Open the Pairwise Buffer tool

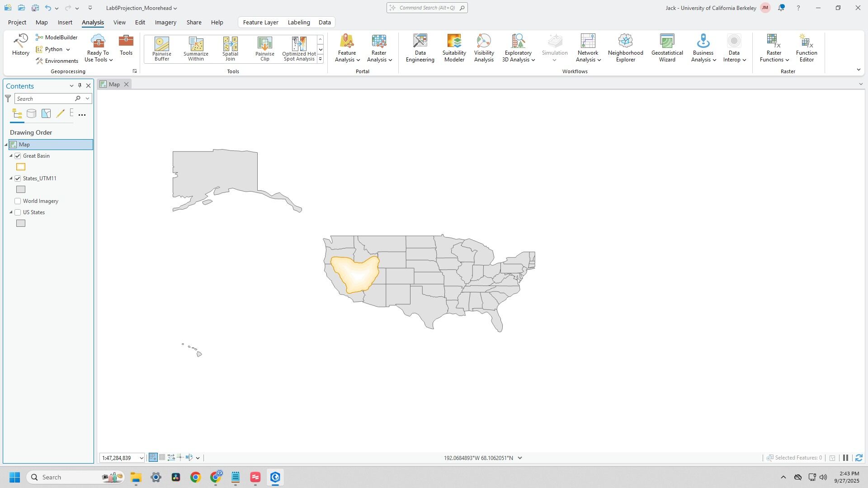point(161,48)
